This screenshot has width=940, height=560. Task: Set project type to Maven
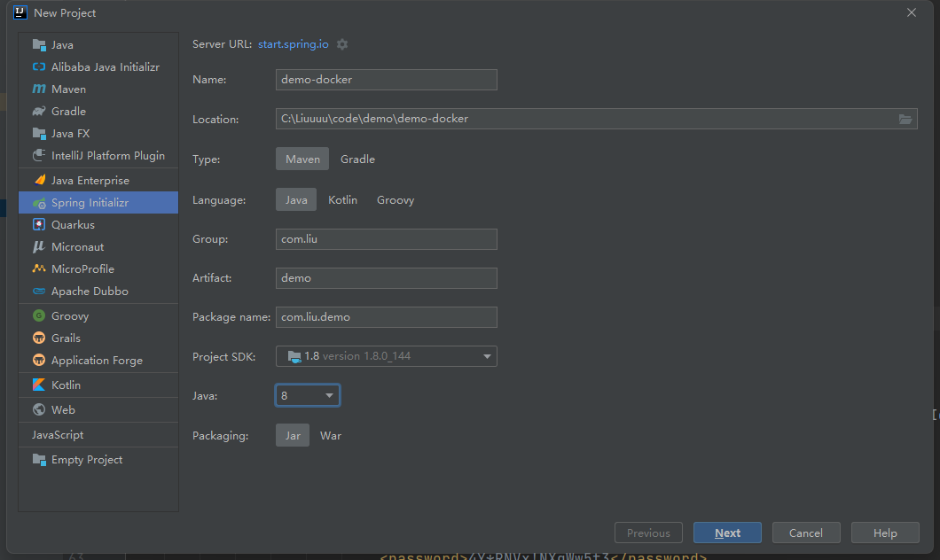(x=302, y=159)
